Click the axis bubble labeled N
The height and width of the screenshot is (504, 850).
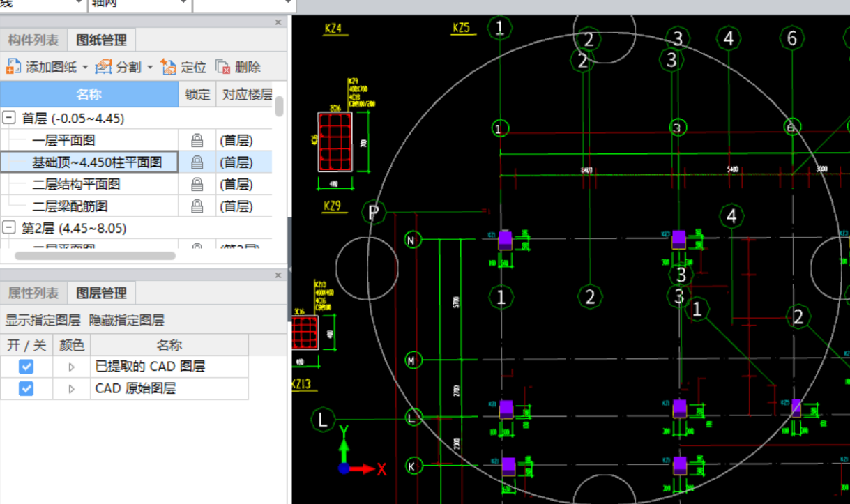coord(413,240)
